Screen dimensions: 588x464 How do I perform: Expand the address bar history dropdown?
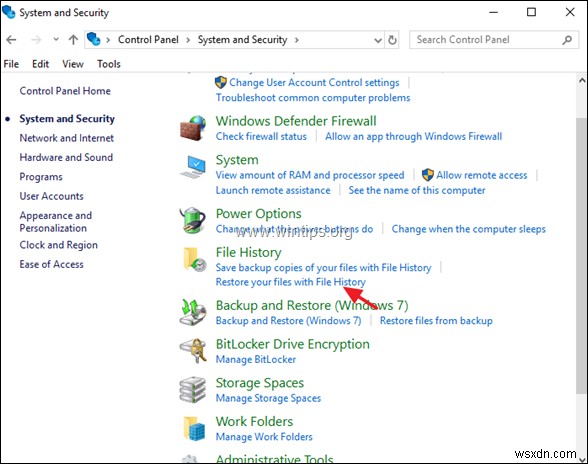tap(378, 40)
